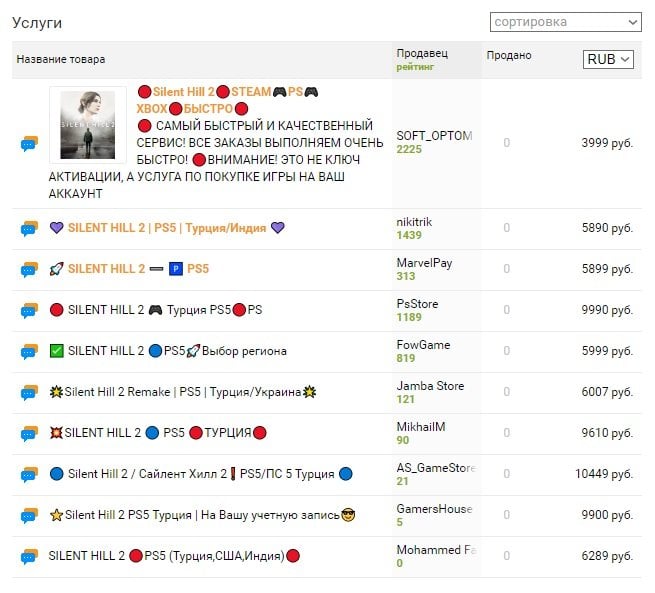This screenshot has height=593, width=655.
Task: Click rating 90 of MikhailM
Action: click(x=403, y=440)
